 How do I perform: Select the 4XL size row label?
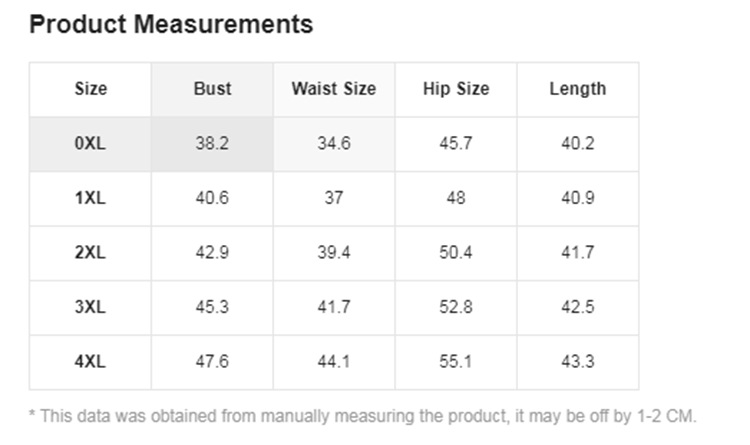pos(90,362)
